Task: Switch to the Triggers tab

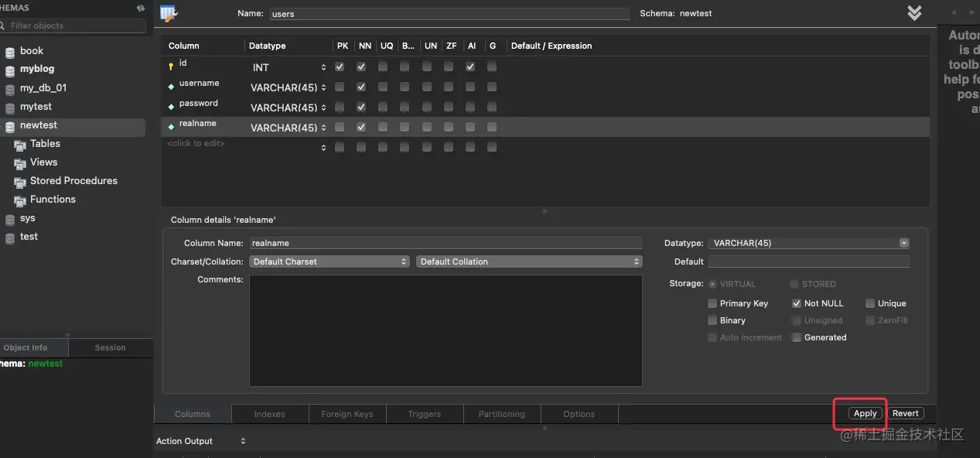Action: [425, 414]
